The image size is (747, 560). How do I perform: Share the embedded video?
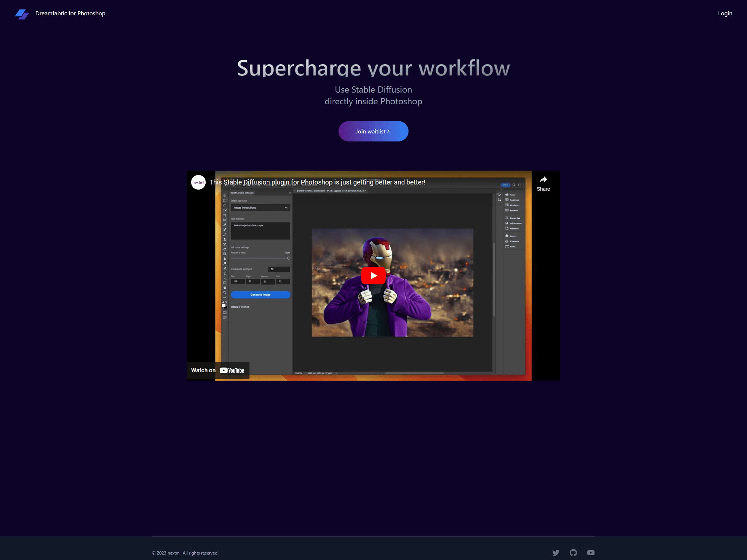pos(543,184)
